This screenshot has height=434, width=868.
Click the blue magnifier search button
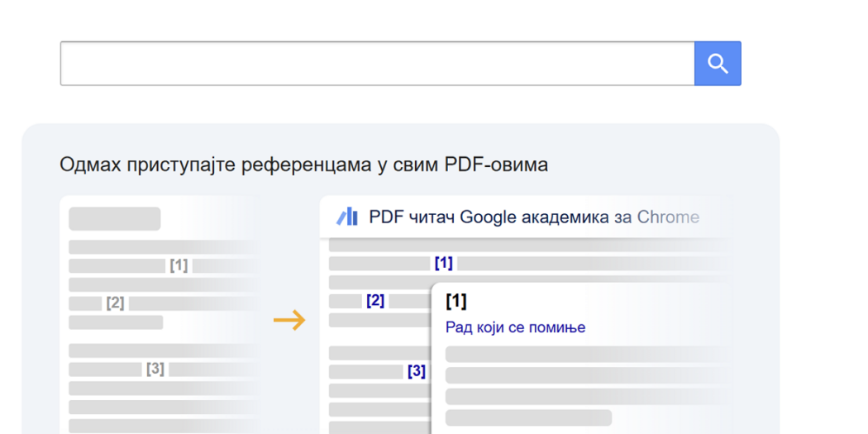718,64
